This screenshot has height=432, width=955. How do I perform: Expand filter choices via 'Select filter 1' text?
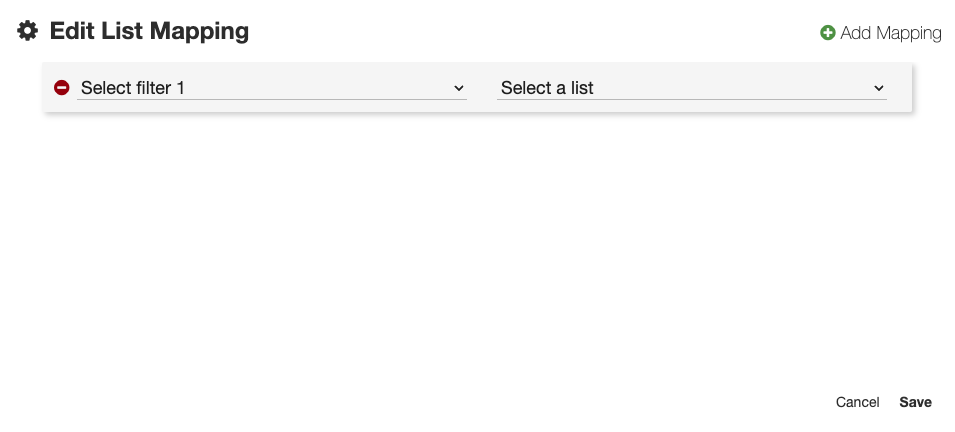(133, 88)
